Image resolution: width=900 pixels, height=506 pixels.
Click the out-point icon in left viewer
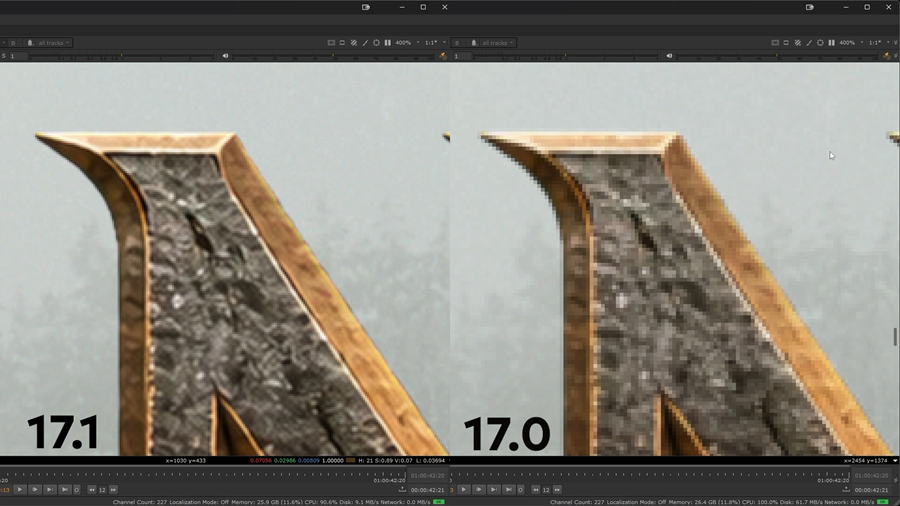pos(402,489)
